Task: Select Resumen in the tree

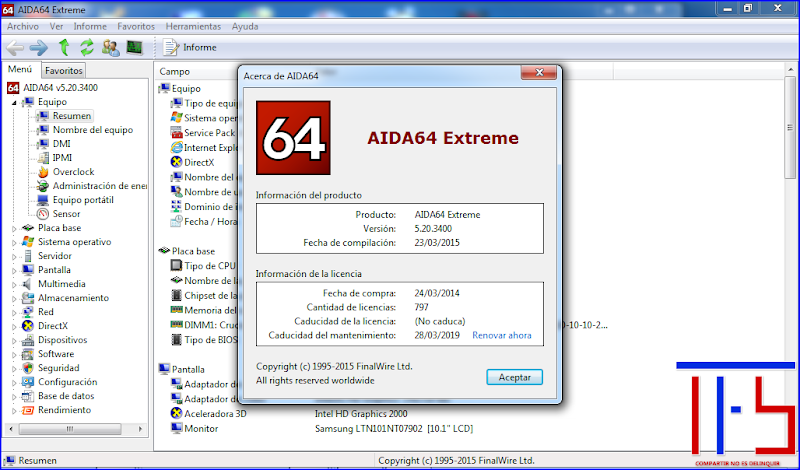Action: click(x=71, y=116)
